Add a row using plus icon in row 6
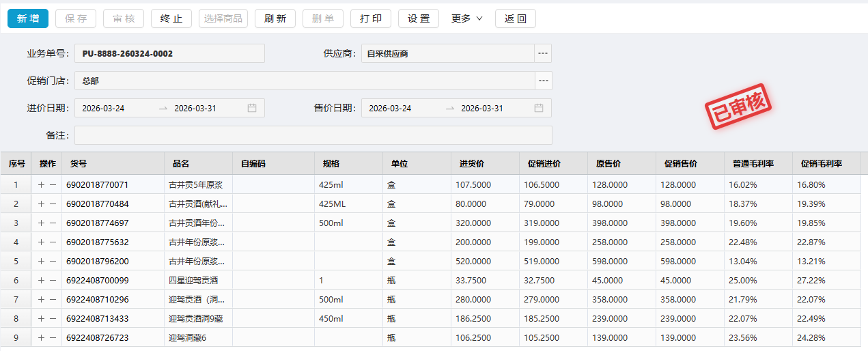 pos(41,280)
